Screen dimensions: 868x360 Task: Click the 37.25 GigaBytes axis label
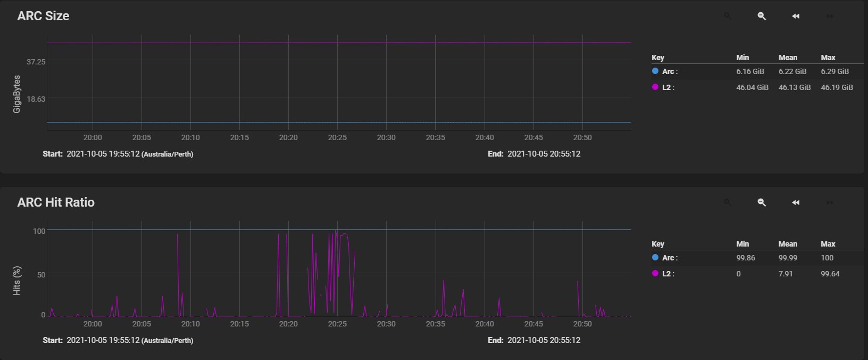point(36,62)
